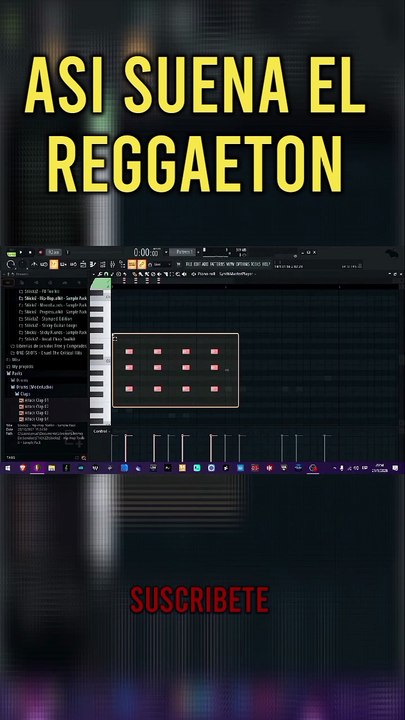Stop playback using the transport stop button
The height and width of the screenshot is (720, 405).
pos(30,252)
